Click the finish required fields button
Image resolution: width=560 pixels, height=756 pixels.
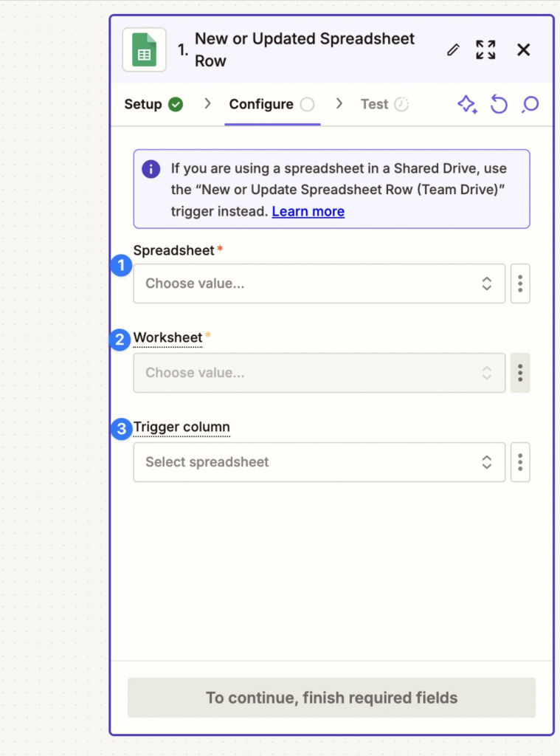[331, 697]
